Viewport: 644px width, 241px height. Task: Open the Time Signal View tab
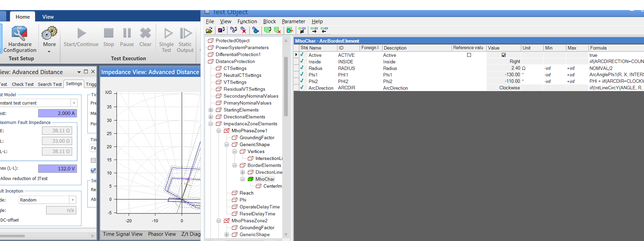pyautogui.click(x=123, y=234)
